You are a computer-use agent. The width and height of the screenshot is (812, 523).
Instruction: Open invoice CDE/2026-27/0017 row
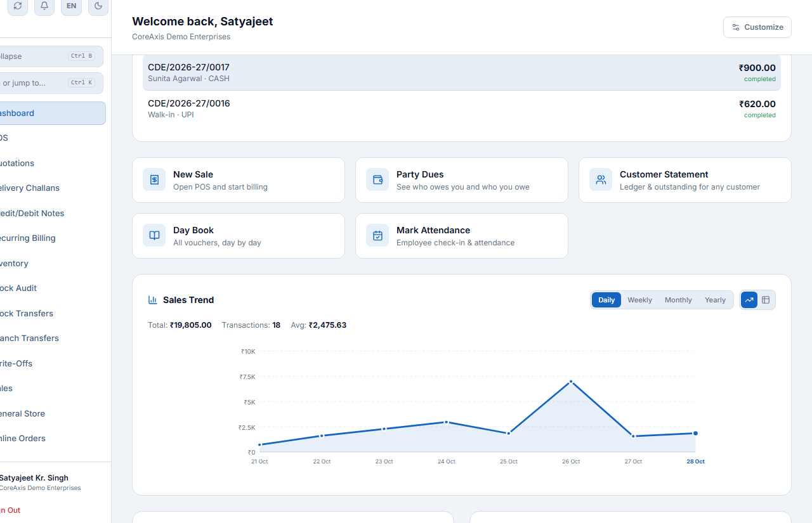click(462, 73)
